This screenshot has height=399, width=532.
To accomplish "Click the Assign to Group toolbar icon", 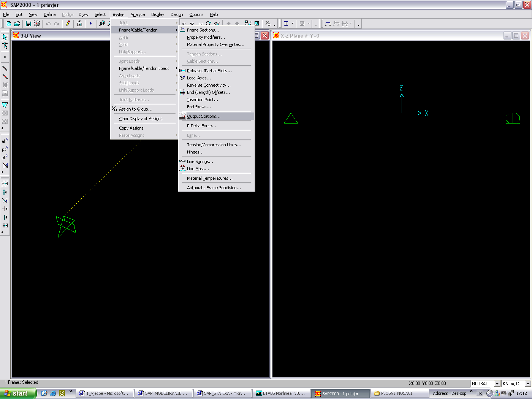I will click(x=268, y=24).
